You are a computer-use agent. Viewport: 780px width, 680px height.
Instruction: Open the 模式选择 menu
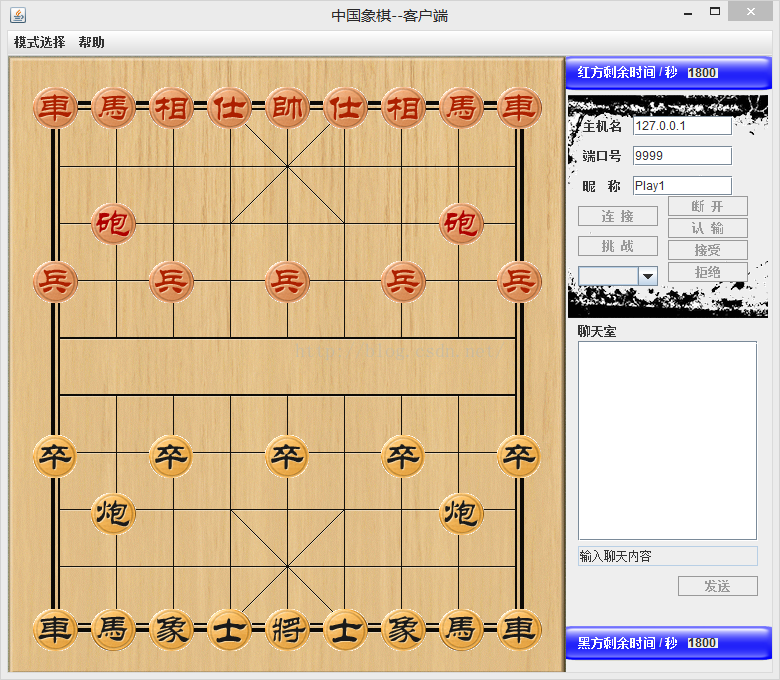coord(39,42)
